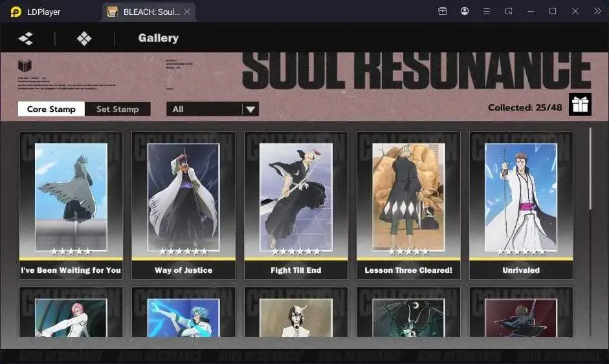This screenshot has height=364, width=609.
Task: Minimize the LDPlayer window
Action: 531,11
